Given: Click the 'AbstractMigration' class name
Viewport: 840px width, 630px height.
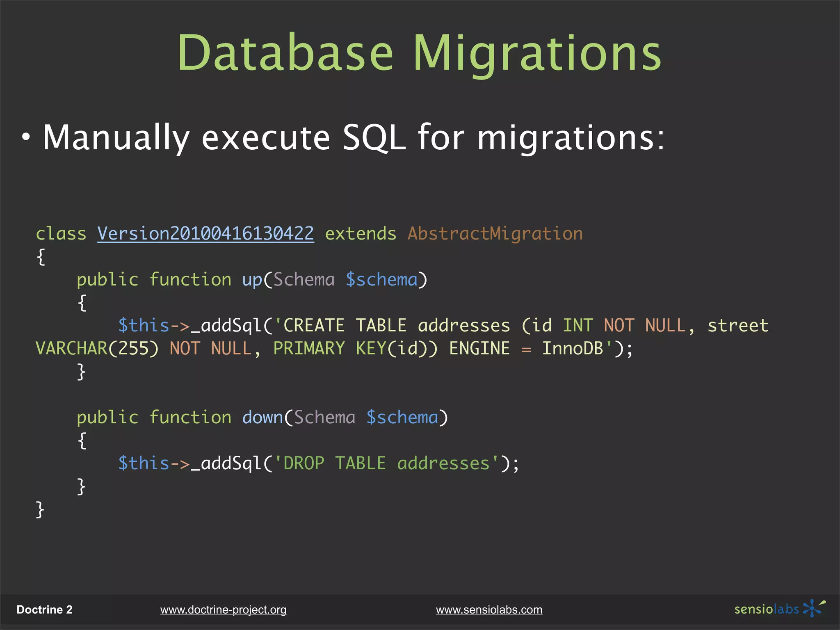Looking at the screenshot, I should click(495, 234).
